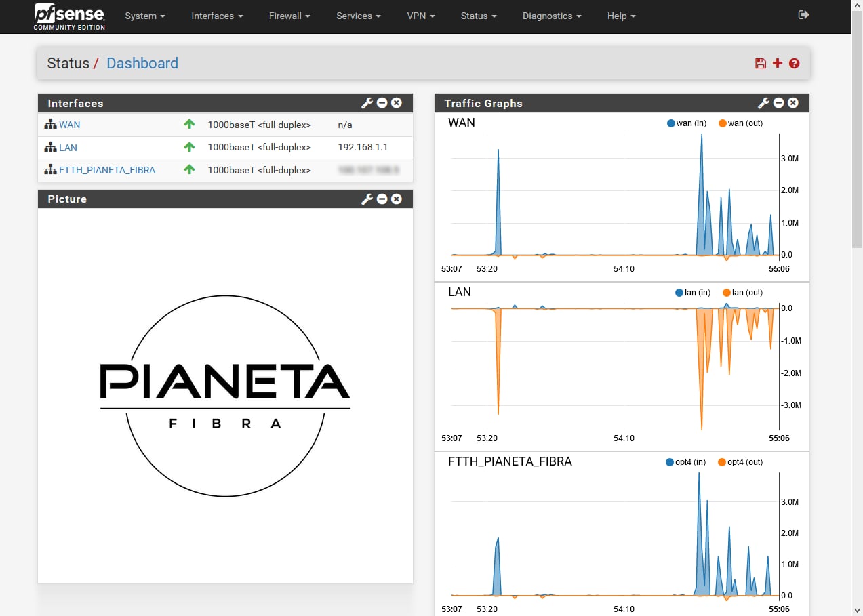The image size is (863, 616).
Task: Configure the Interfaces widget with wrench icon
Action: coord(367,103)
